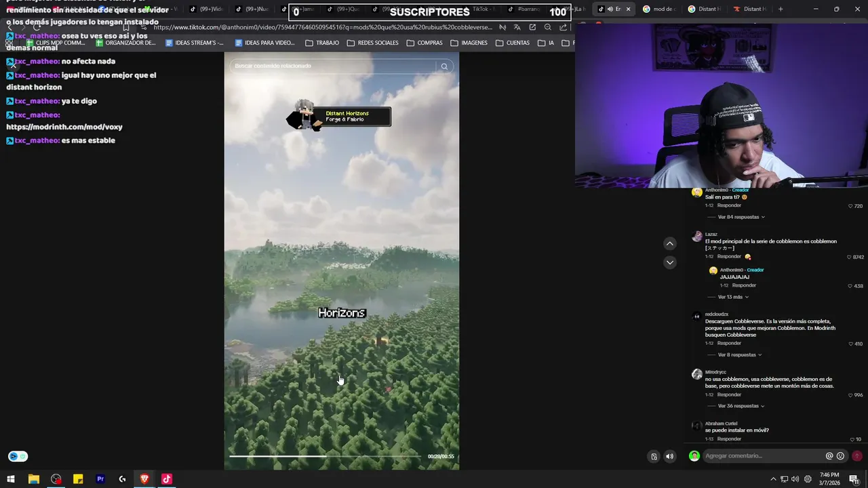Open redcloudzx username profile link
Viewport: 868px width, 488px height.
[x=717, y=314]
